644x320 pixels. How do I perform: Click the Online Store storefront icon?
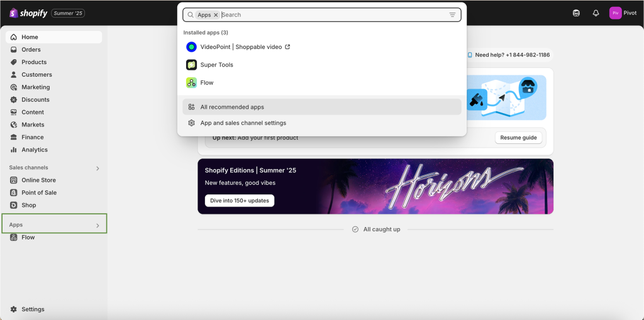(x=14, y=180)
